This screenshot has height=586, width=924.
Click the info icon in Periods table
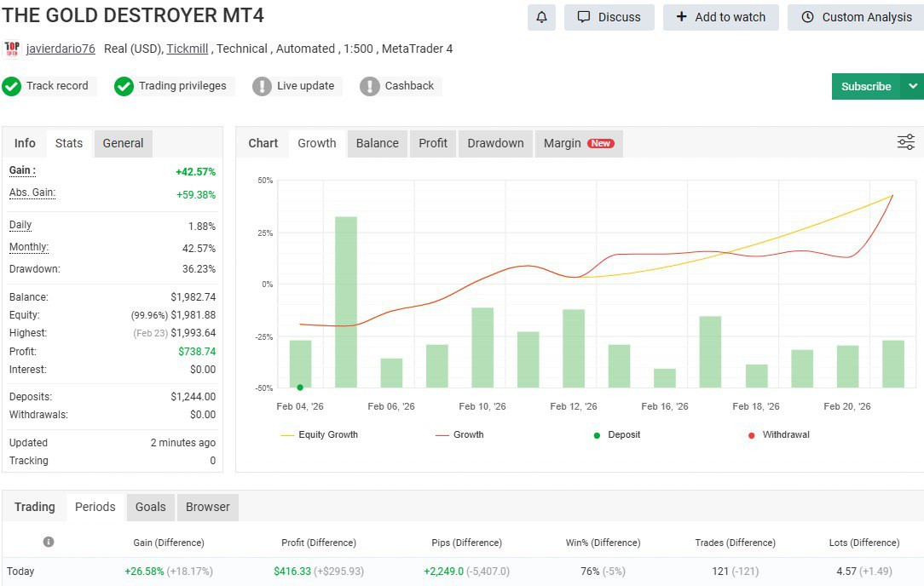click(x=49, y=542)
